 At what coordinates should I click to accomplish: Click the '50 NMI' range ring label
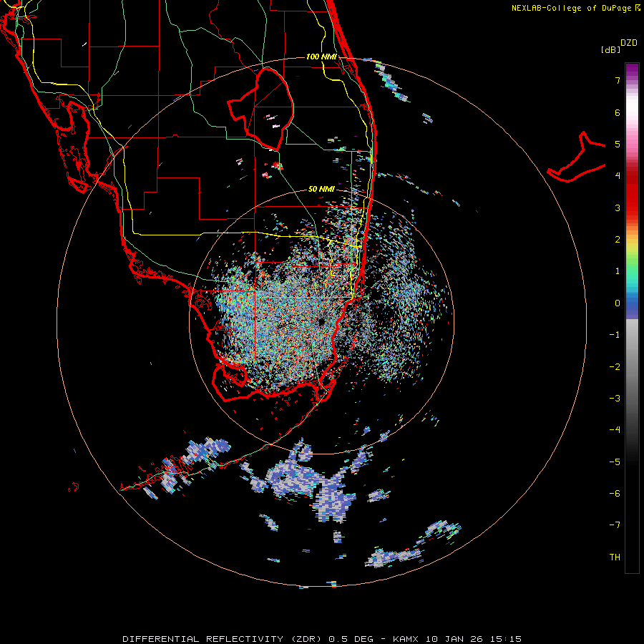point(321,189)
